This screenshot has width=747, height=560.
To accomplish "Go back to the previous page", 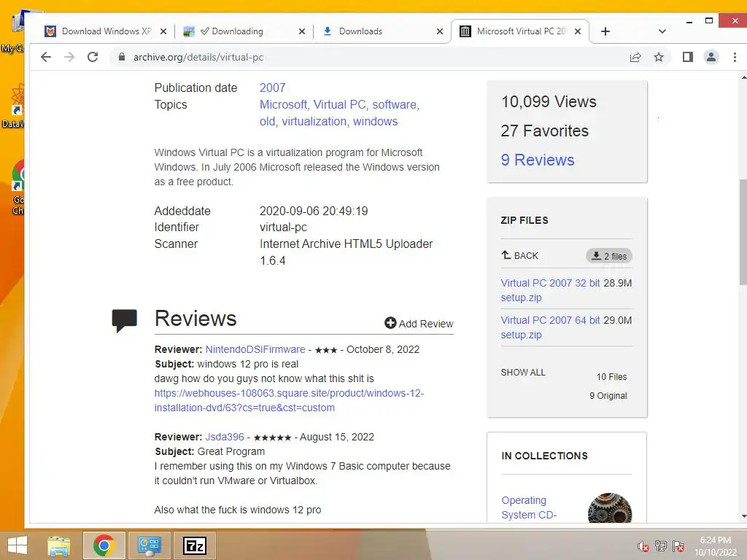I will click(x=46, y=57).
